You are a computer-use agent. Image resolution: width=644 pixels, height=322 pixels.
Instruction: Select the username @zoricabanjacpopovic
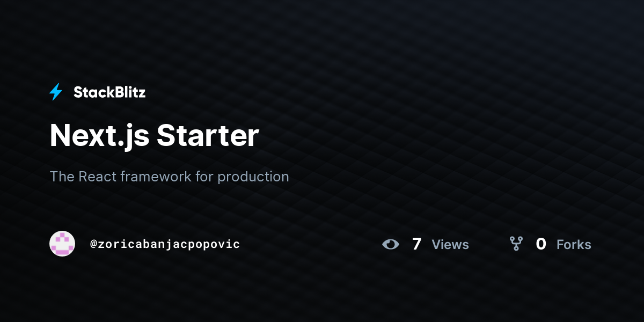[x=165, y=244]
